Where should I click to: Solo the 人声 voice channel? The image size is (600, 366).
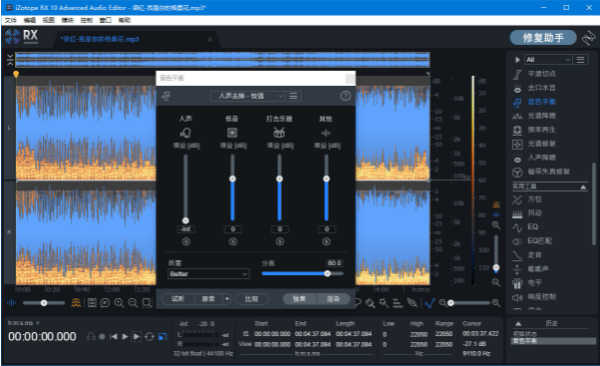pyautogui.click(x=186, y=242)
